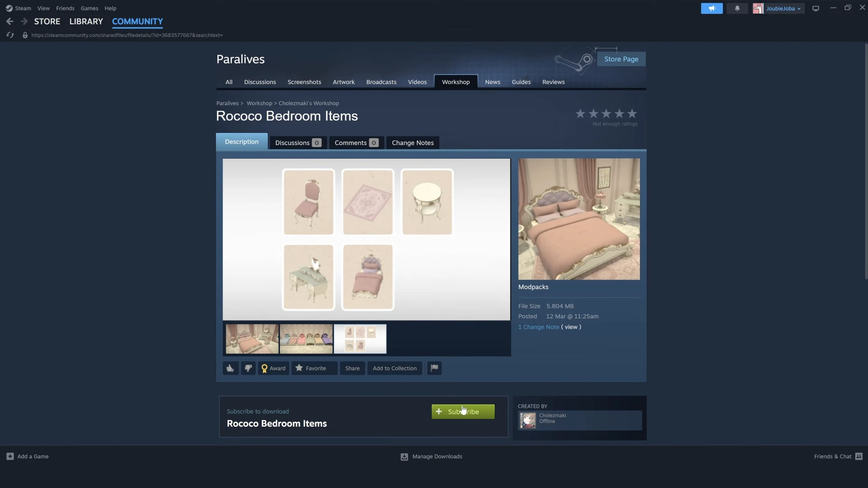
Task: Open Videos hub tab
Action: [417, 82]
